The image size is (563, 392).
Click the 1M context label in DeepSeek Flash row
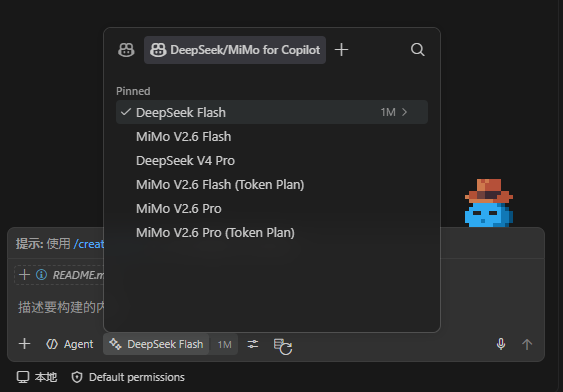tap(388, 112)
